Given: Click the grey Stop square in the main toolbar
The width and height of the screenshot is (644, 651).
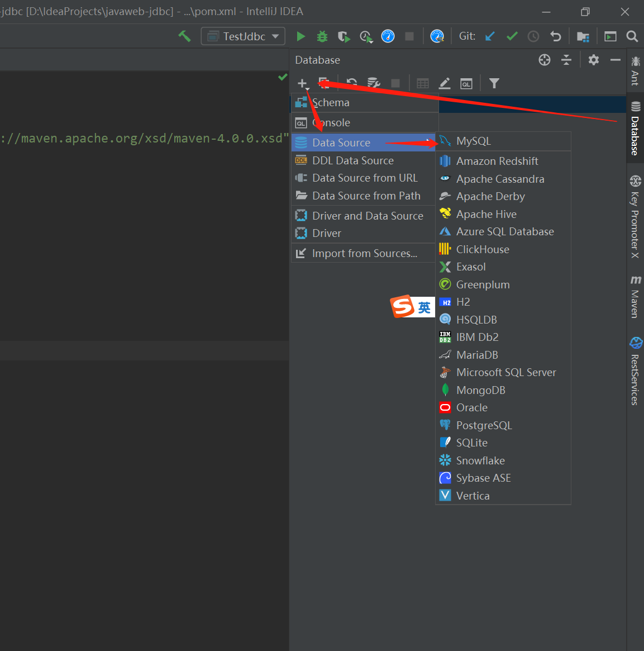Looking at the screenshot, I should pyautogui.click(x=409, y=36).
